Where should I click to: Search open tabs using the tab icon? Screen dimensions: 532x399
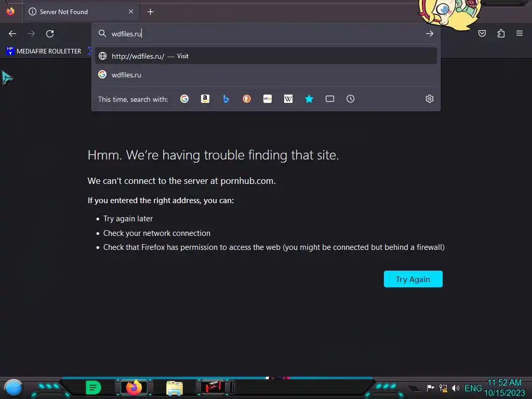[330, 99]
